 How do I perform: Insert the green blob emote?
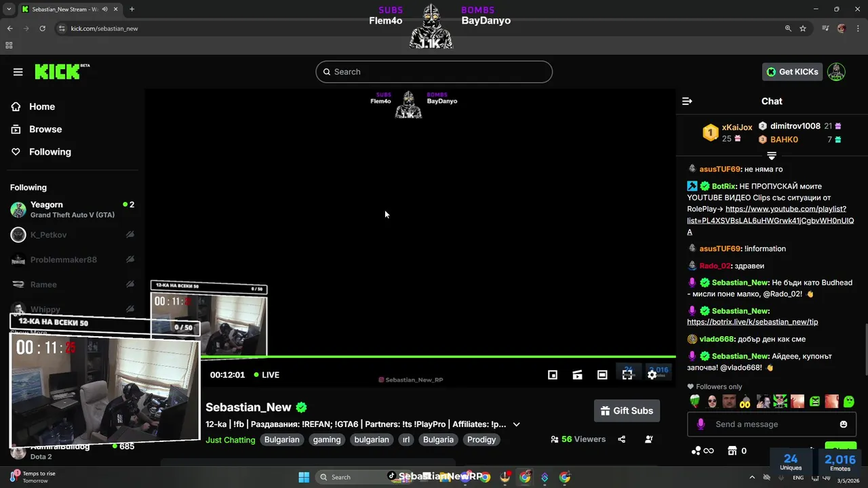(x=848, y=401)
